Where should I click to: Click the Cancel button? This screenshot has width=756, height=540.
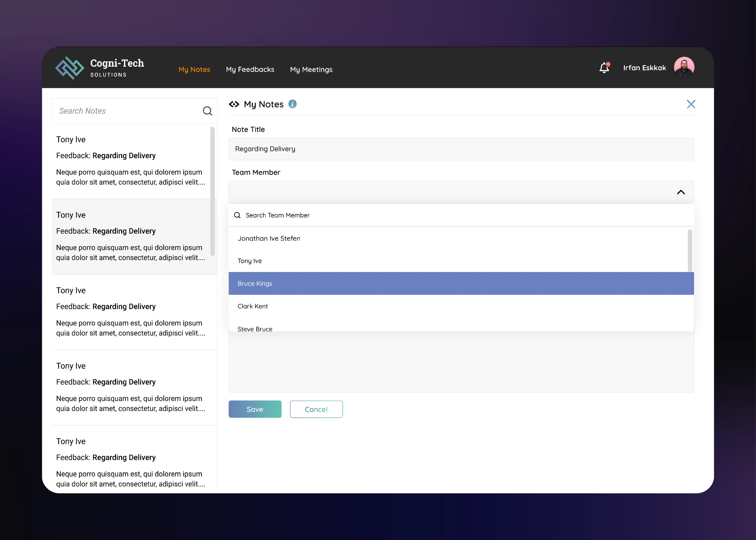316,409
